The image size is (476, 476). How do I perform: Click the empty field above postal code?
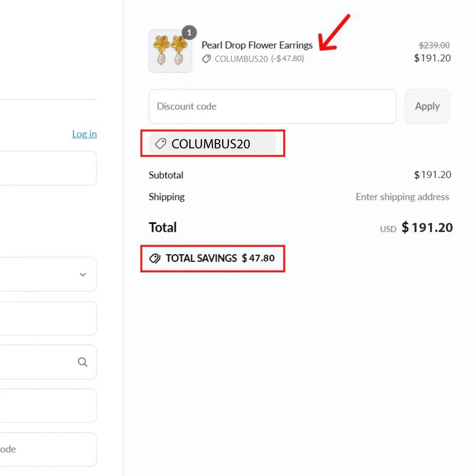tap(48, 405)
